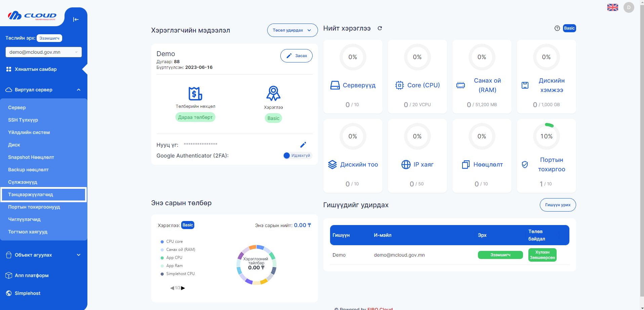Collapse the sidebar with the arrow icon

click(x=76, y=19)
